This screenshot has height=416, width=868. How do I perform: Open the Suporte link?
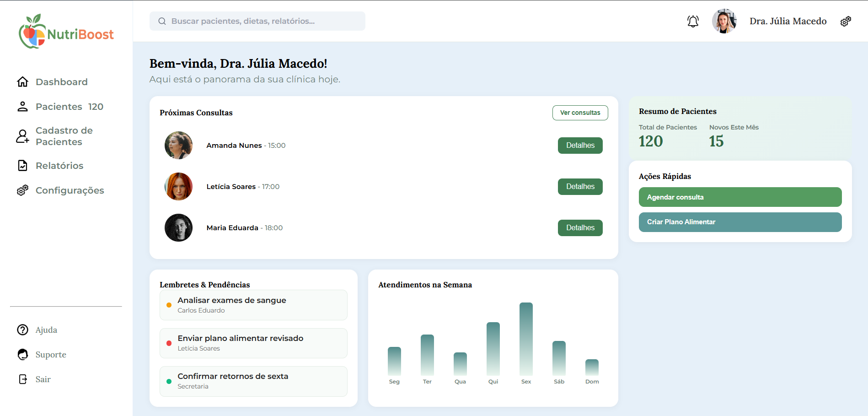[x=51, y=355]
